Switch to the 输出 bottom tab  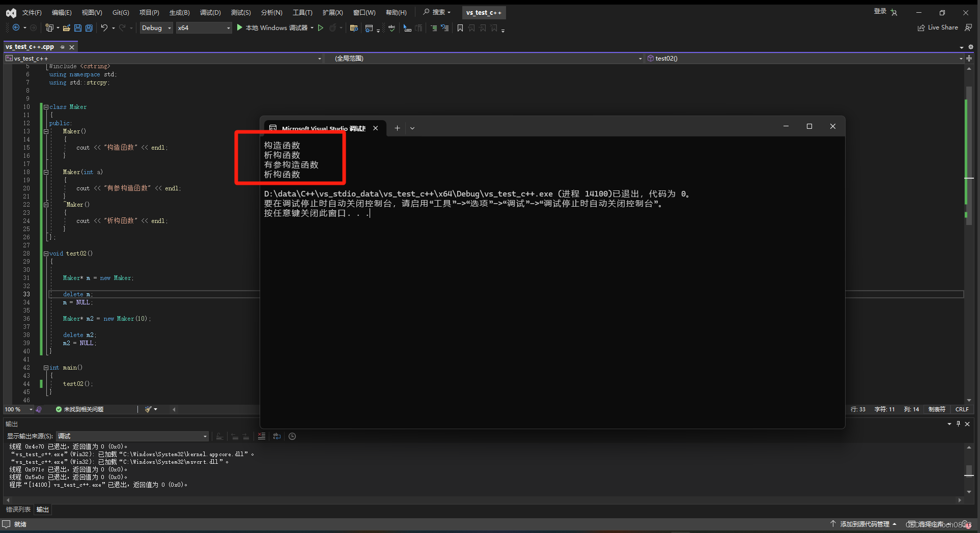pos(43,510)
